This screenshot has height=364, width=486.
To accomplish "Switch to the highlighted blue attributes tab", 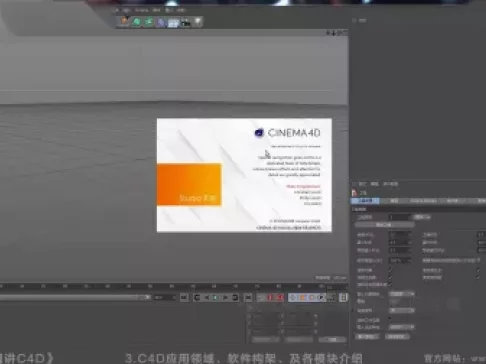I will [x=365, y=201].
